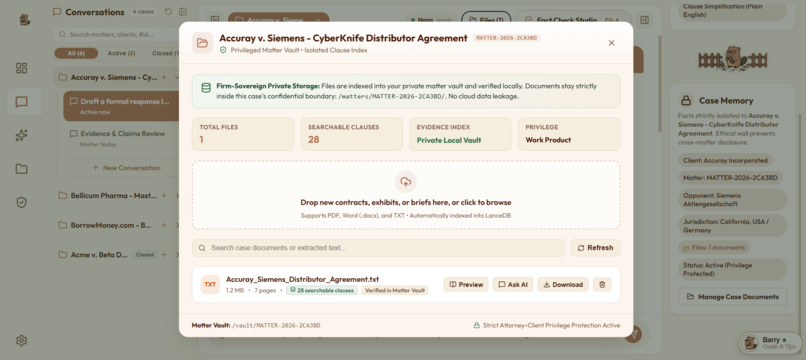Click the Searchable Clauses stat card

pyautogui.click(x=352, y=134)
